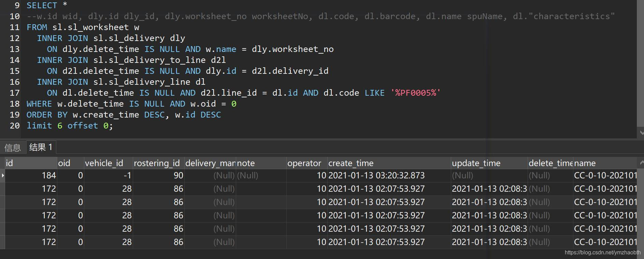The height and width of the screenshot is (259, 644).
Task: Click the current-row indicator arrow for row 184
Action: click(x=3, y=175)
